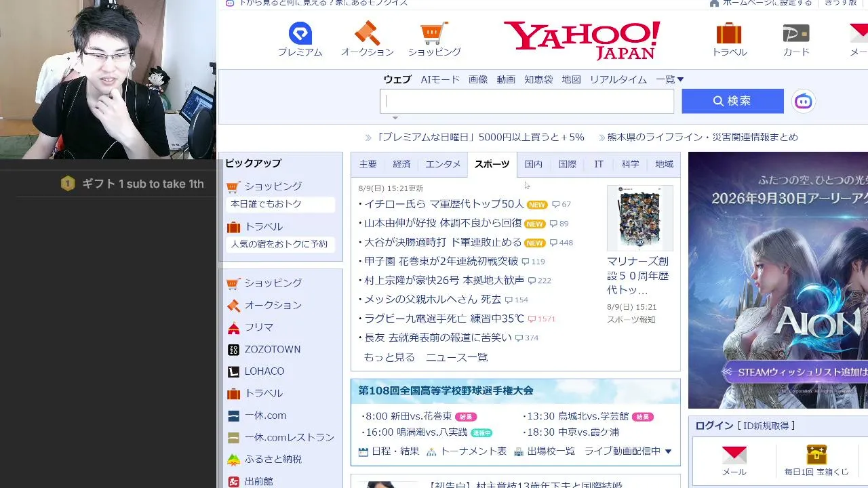This screenshot has width=868, height=488.
Task: Open 熊本県のライフライン disaster info link
Action: pyautogui.click(x=703, y=137)
